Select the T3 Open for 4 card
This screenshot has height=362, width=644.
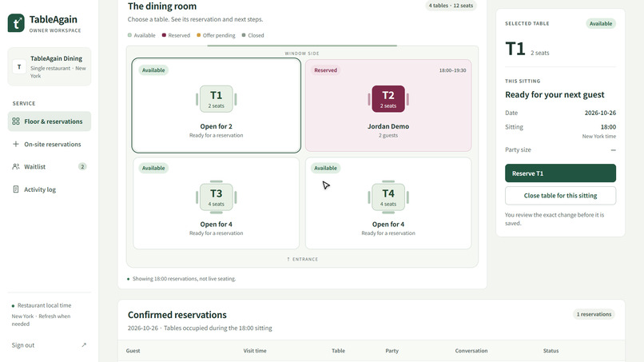click(216, 203)
